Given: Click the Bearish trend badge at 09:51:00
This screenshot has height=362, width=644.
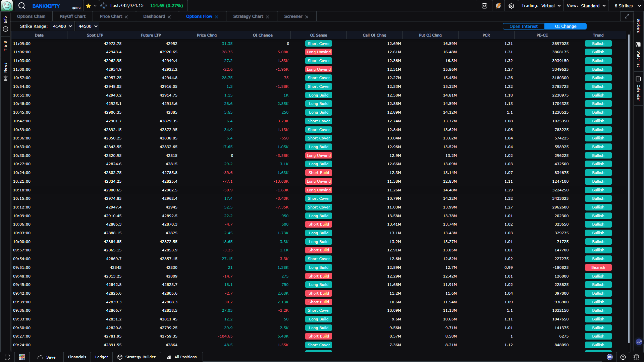Looking at the screenshot, I should [598, 267].
